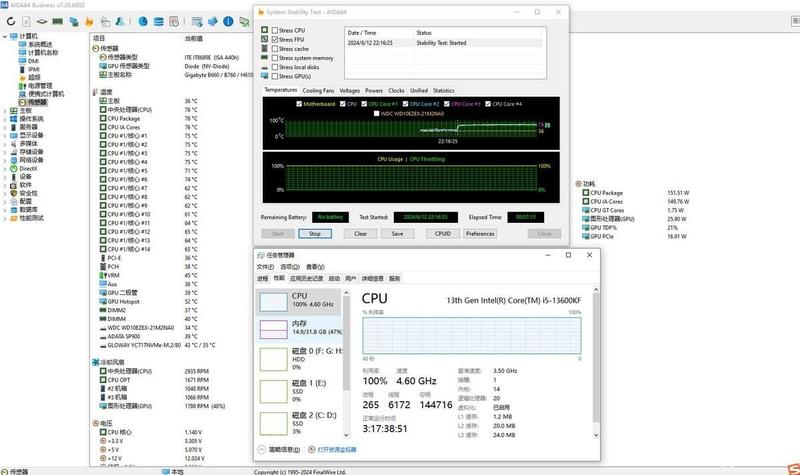Screen dimensions: 800x475
Task: Open the monitor diagnostics toolbar icon
Action: [x=74, y=21]
